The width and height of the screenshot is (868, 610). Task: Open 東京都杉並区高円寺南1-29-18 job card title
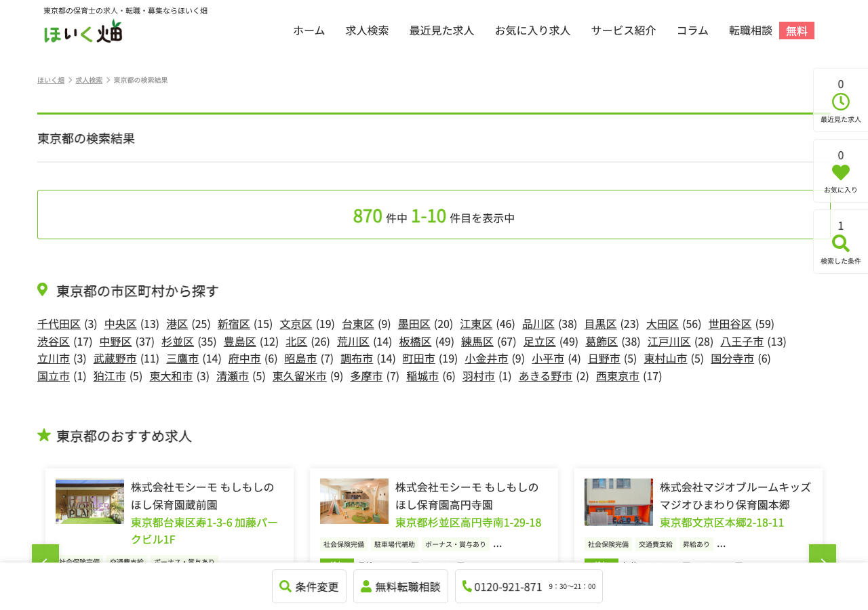pyautogui.click(x=469, y=523)
